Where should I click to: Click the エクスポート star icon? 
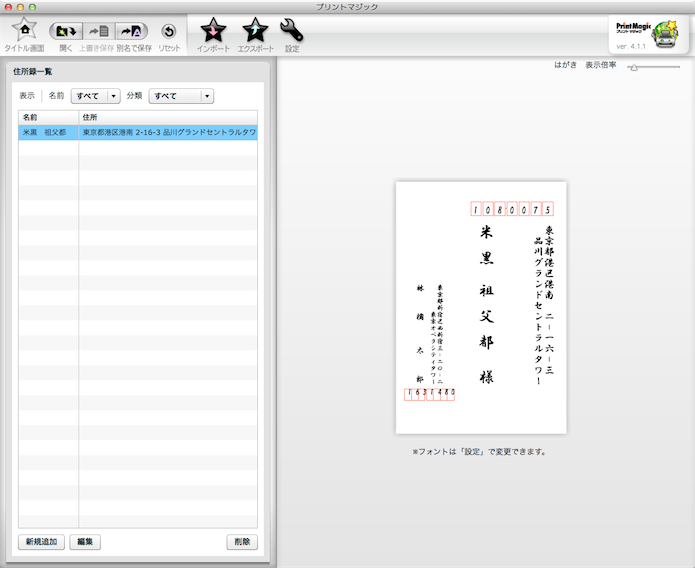click(x=255, y=30)
